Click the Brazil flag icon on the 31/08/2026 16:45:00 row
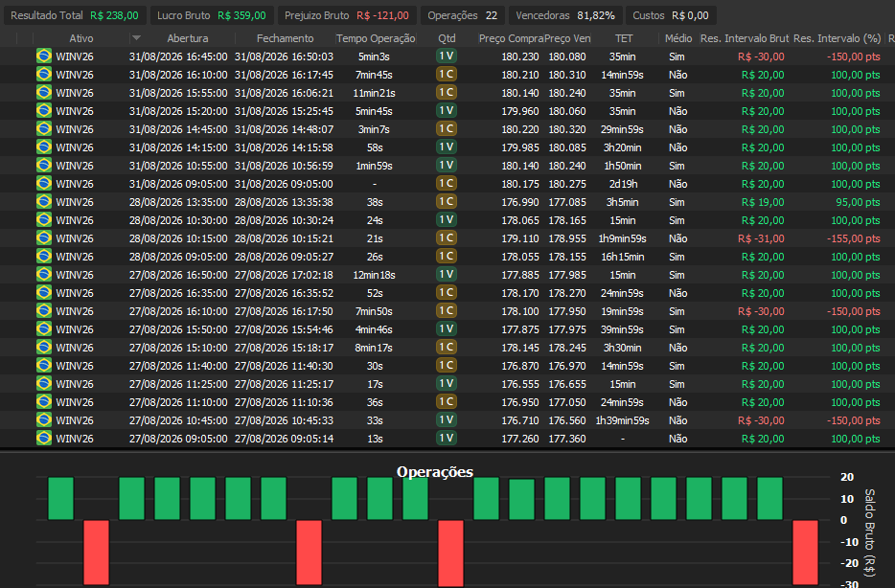 pyautogui.click(x=44, y=56)
